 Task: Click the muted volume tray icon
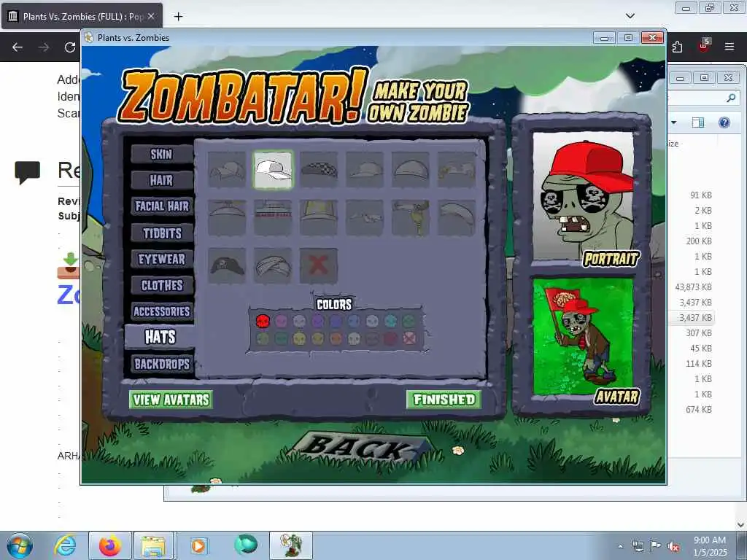click(x=673, y=546)
